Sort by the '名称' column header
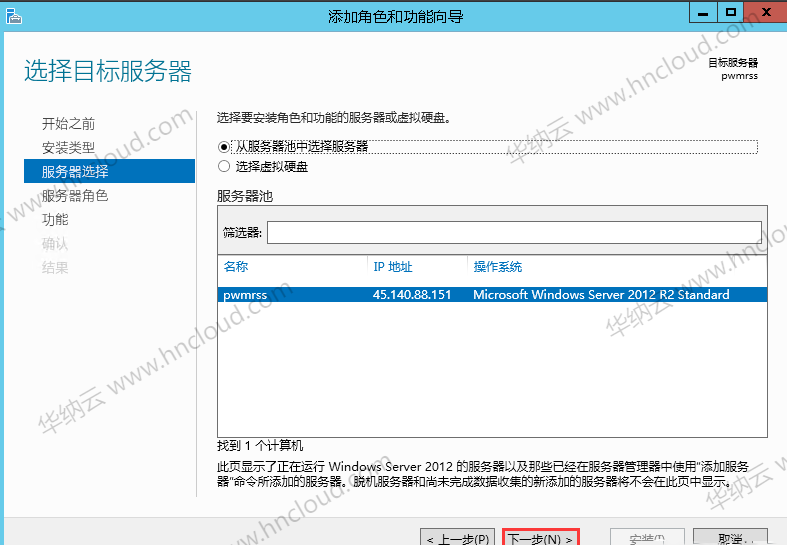 tap(236, 266)
